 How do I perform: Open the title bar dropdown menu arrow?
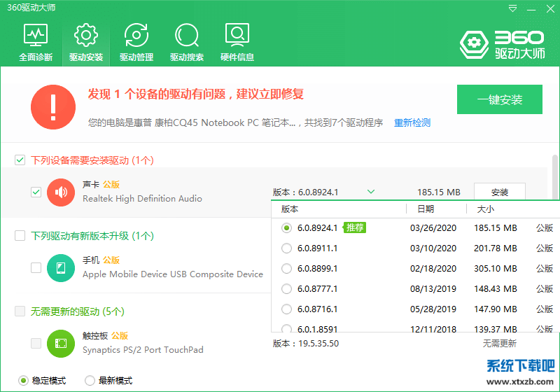pos(514,8)
